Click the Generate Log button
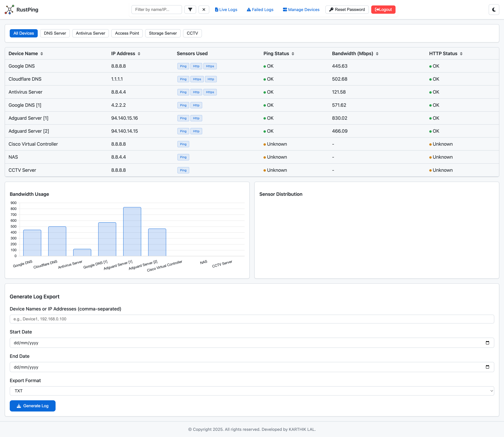 click(33, 406)
